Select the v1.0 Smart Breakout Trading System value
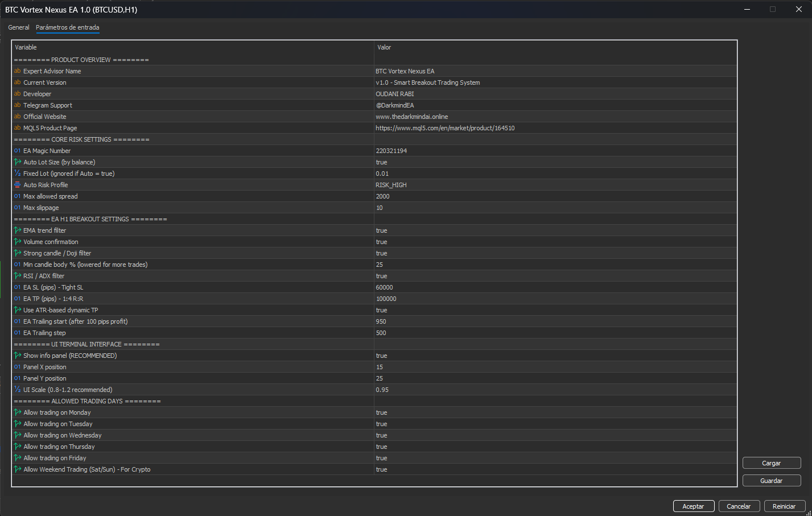812x516 pixels. [428, 82]
